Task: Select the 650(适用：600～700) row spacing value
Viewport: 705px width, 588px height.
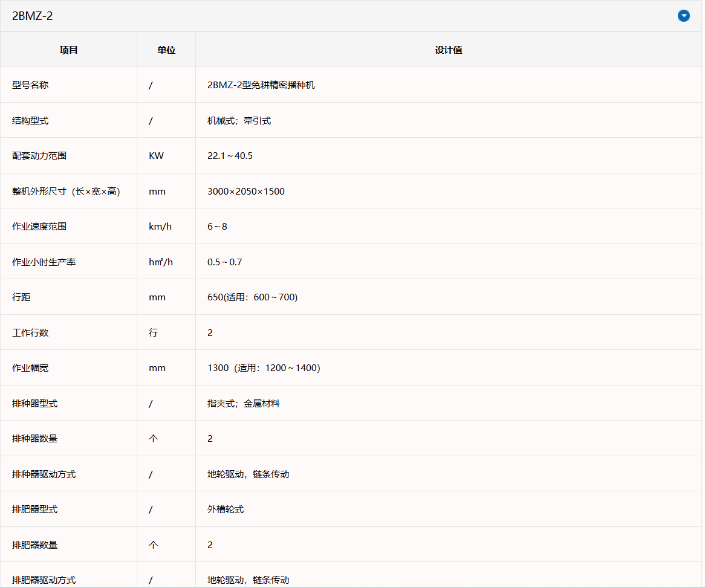Action: pyautogui.click(x=252, y=297)
